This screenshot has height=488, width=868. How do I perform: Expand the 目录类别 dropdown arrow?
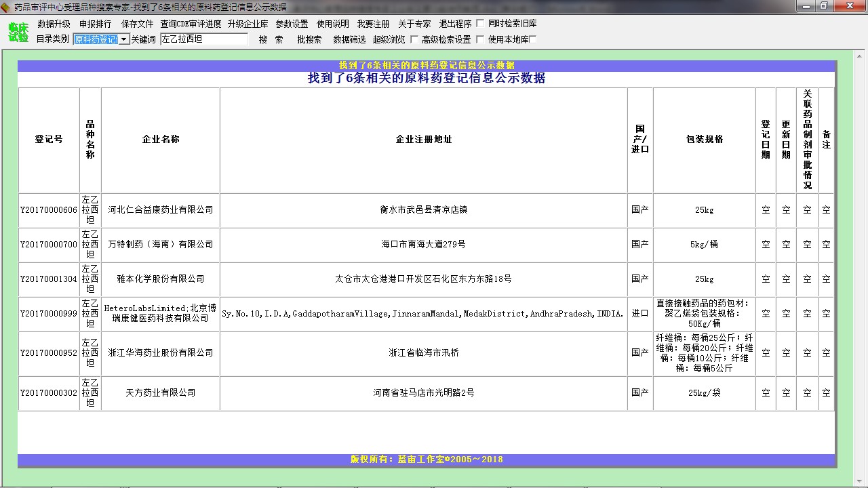click(123, 39)
